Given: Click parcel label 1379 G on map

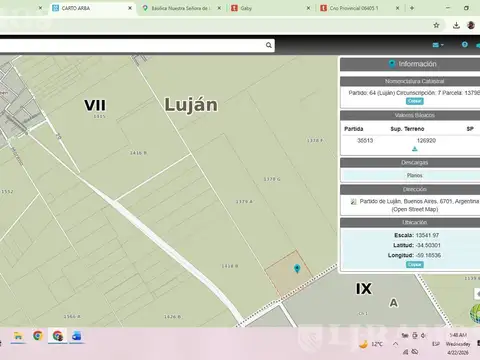Looking at the screenshot, I should coord(272,179).
